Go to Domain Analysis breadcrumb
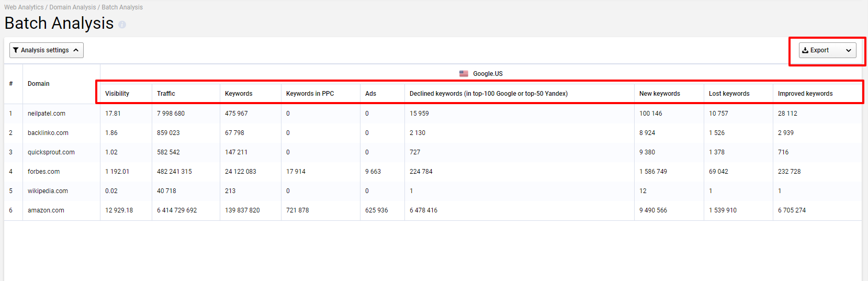868x281 pixels. pyautogui.click(x=73, y=7)
